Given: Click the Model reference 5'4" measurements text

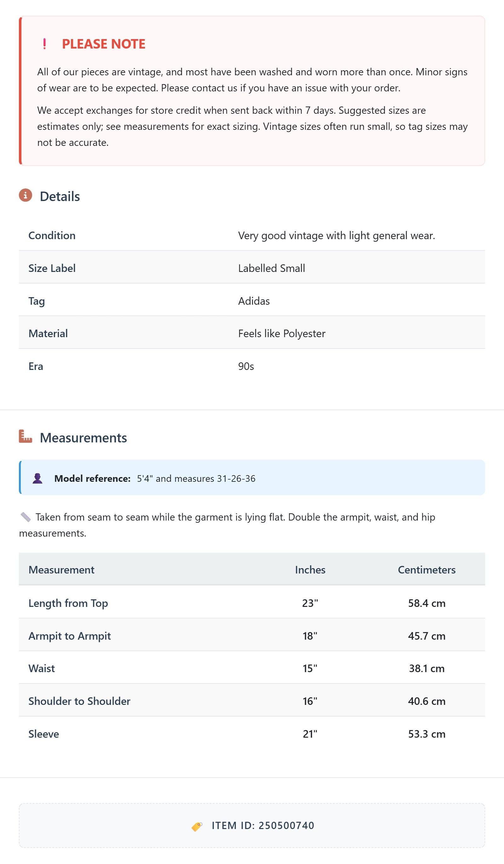Looking at the screenshot, I should pos(196,479).
